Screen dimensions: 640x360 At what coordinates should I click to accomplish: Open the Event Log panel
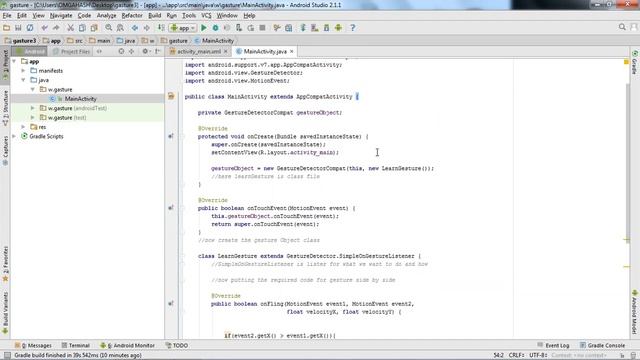click(553, 345)
